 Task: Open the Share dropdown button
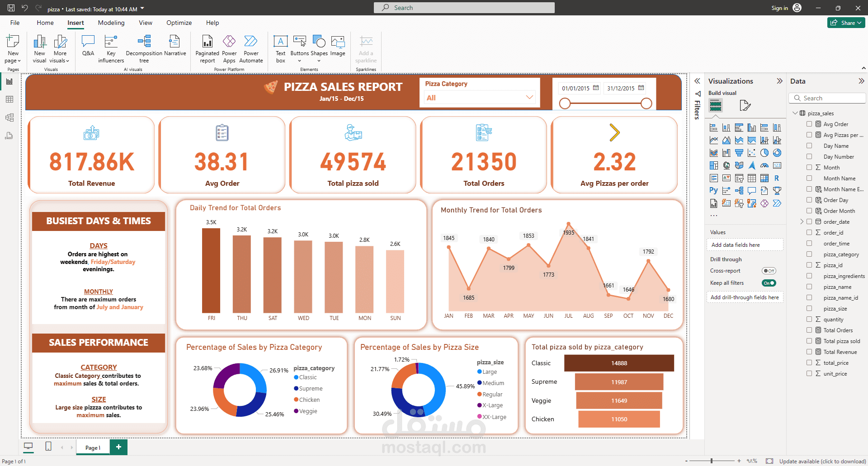click(x=846, y=23)
